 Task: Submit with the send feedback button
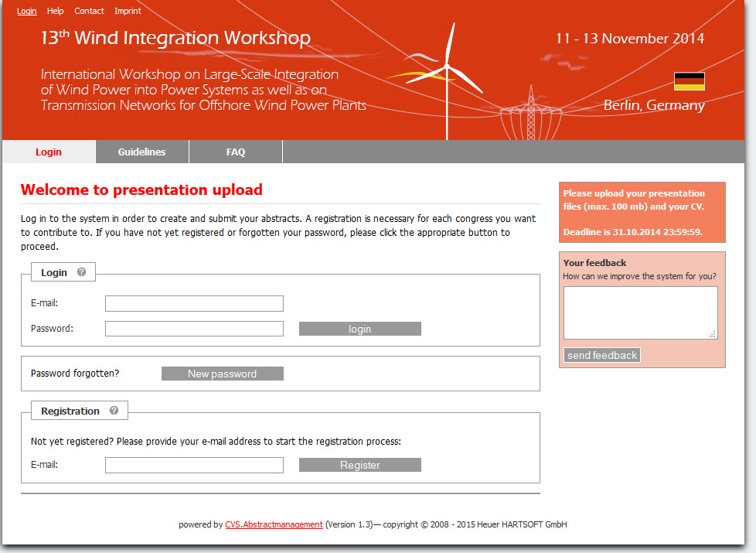(x=602, y=355)
